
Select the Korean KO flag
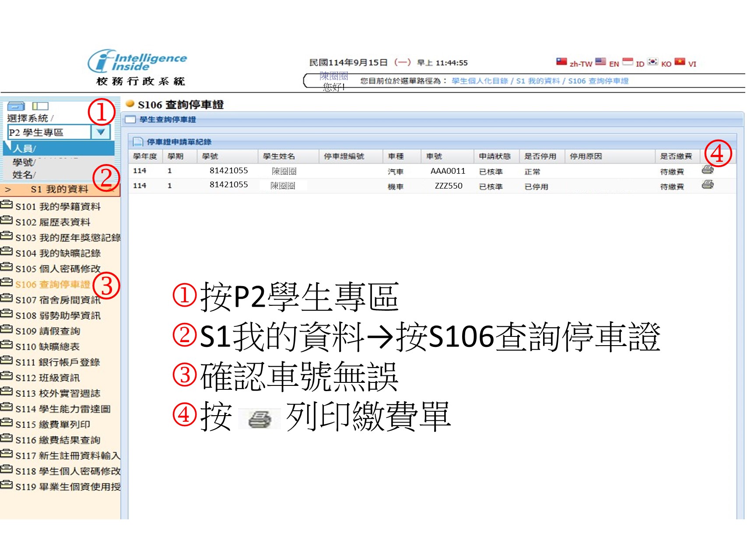[x=652, y=62]
